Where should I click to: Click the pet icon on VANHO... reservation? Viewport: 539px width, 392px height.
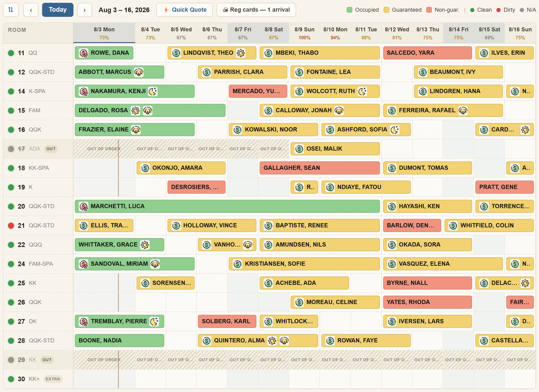248,245
